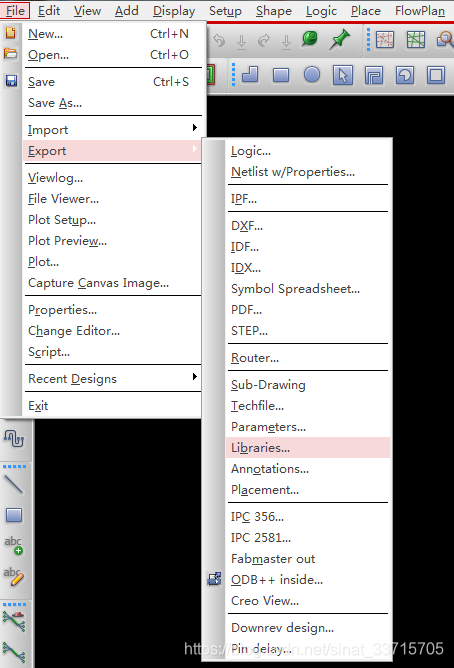
Task: Select STEP... export option
Action: (x=308, y=331)
